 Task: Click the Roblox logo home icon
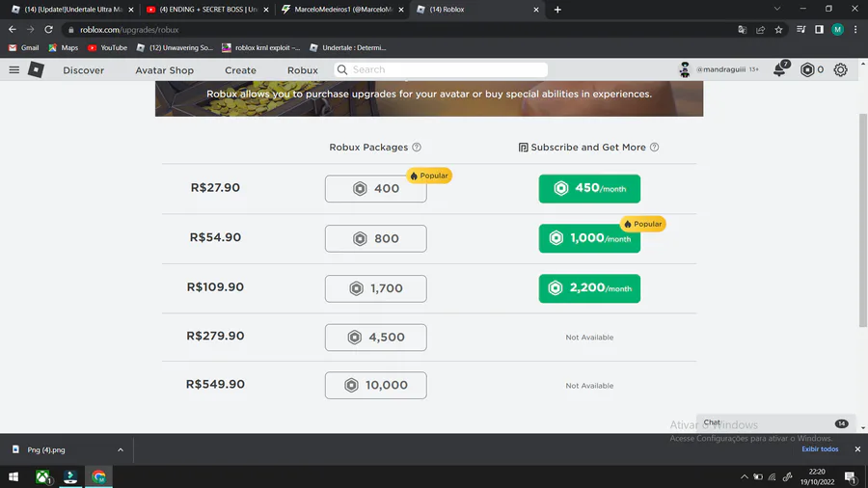36,69
